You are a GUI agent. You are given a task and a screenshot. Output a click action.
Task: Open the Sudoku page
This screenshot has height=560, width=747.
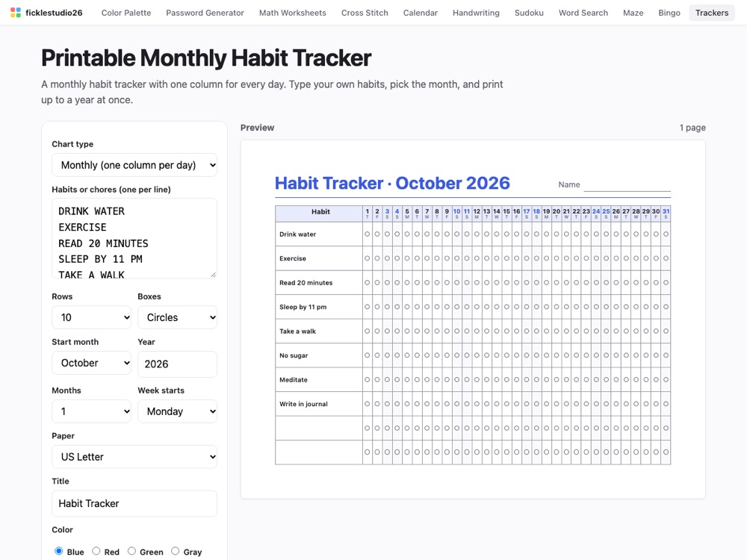(x=529, y=13)
